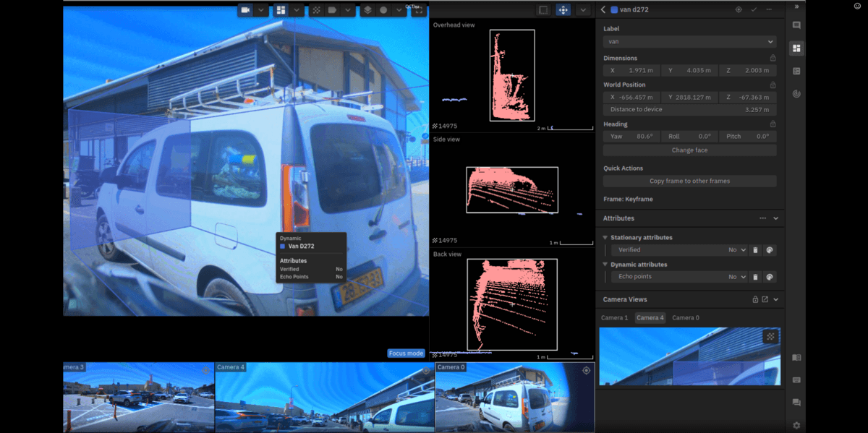Click the checkmark icon in object header

(754, 9)
